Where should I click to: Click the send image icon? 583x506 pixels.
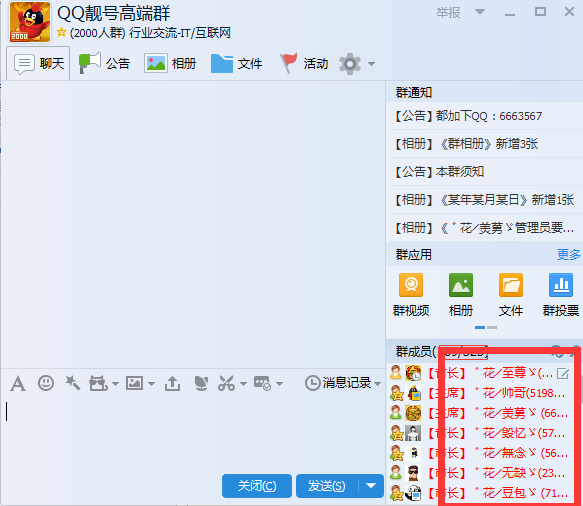pyautogui.click(x=134, y=383)
